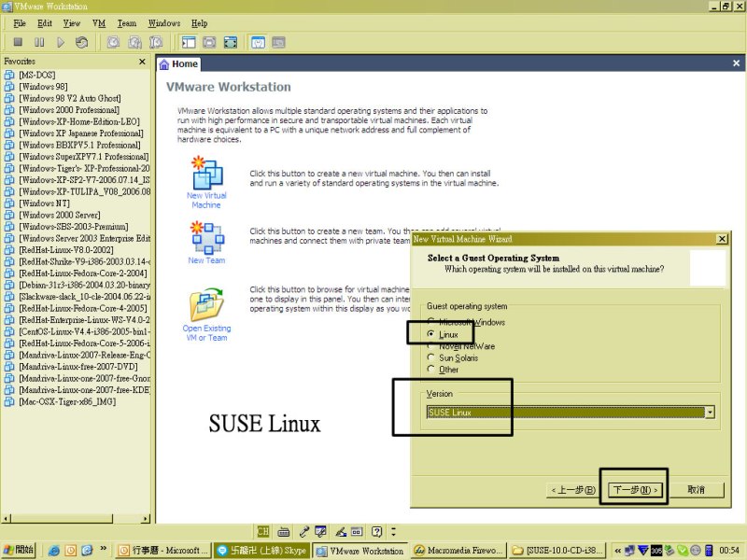The image size is (747, 560).
Task: Switch to Skype taskbar button
Action: (x=261, y=551)
